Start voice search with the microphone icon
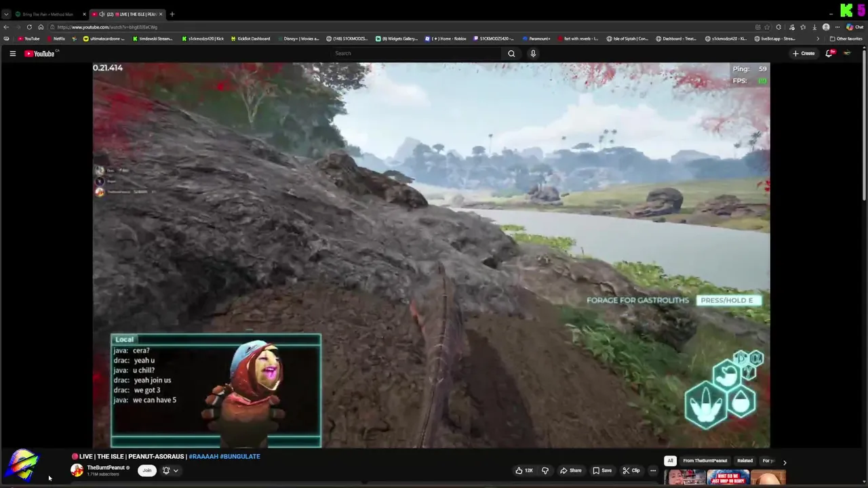 [x=533, y=54]
